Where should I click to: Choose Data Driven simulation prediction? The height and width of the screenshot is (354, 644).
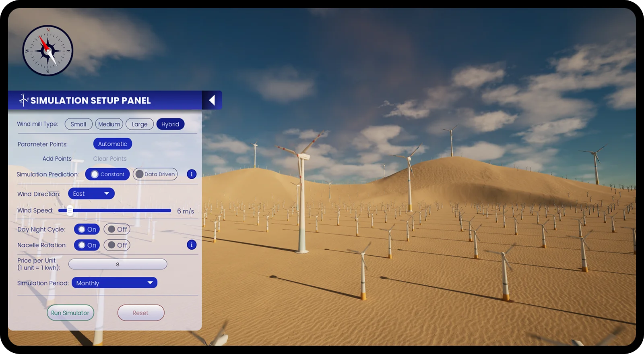(x=155, y=174)
